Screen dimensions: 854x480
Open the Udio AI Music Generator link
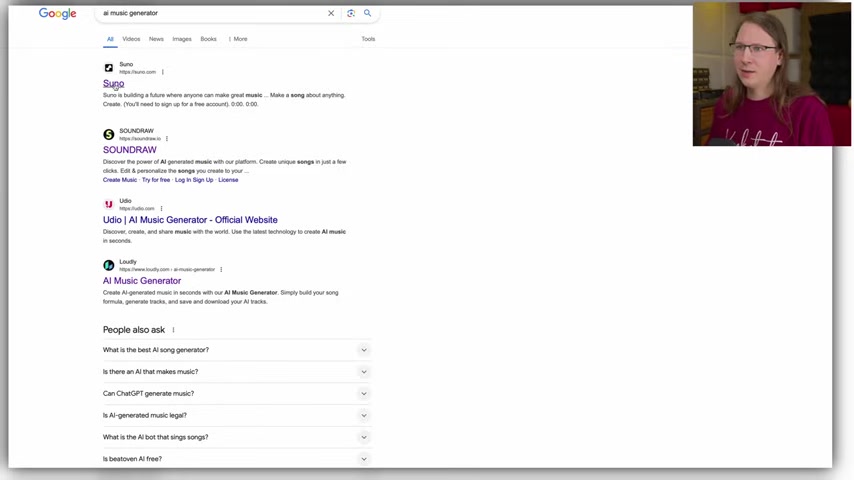click(x=190, y=220)
